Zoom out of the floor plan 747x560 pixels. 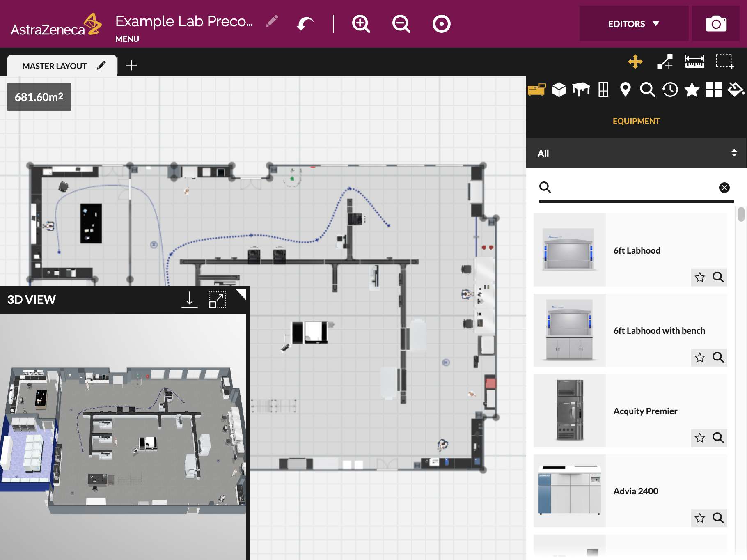[401, 24]
